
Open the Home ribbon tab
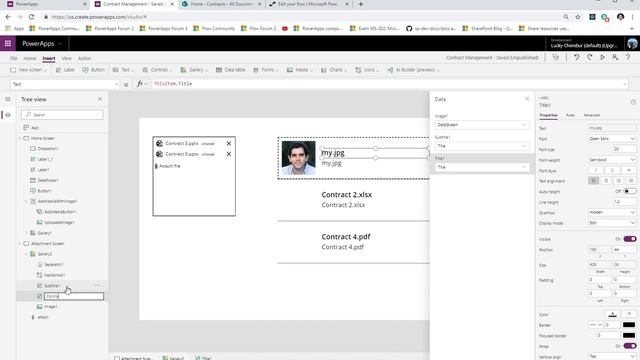point(30,58)
